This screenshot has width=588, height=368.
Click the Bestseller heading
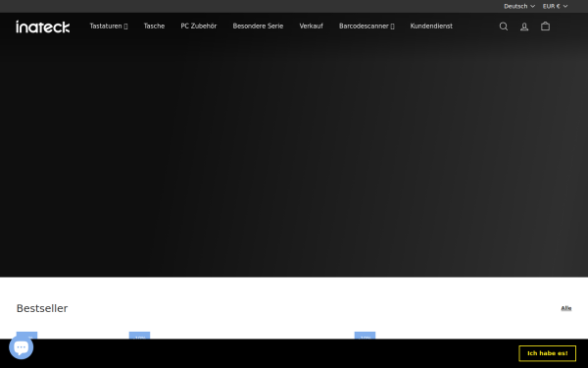[42, 308]
